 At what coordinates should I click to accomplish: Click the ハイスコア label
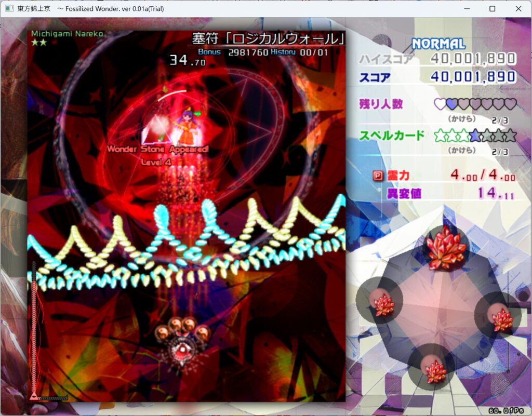[387, 59]
